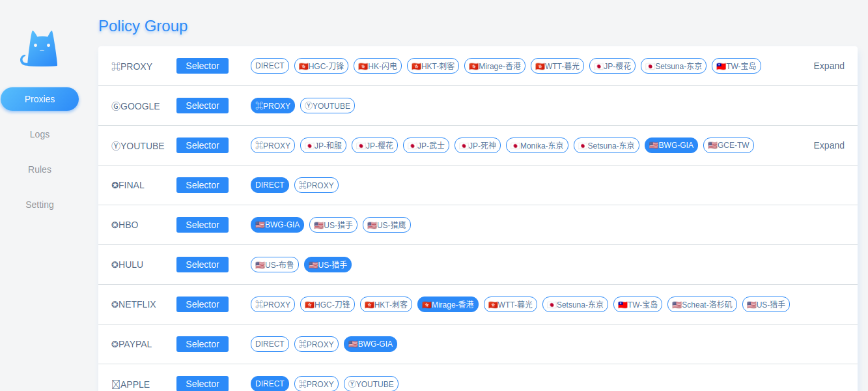Image resolution: width=868 pixels, height=391 pixels.
Task: Select PROXY in the GOOGLE group
Action: tap(273, 106)
